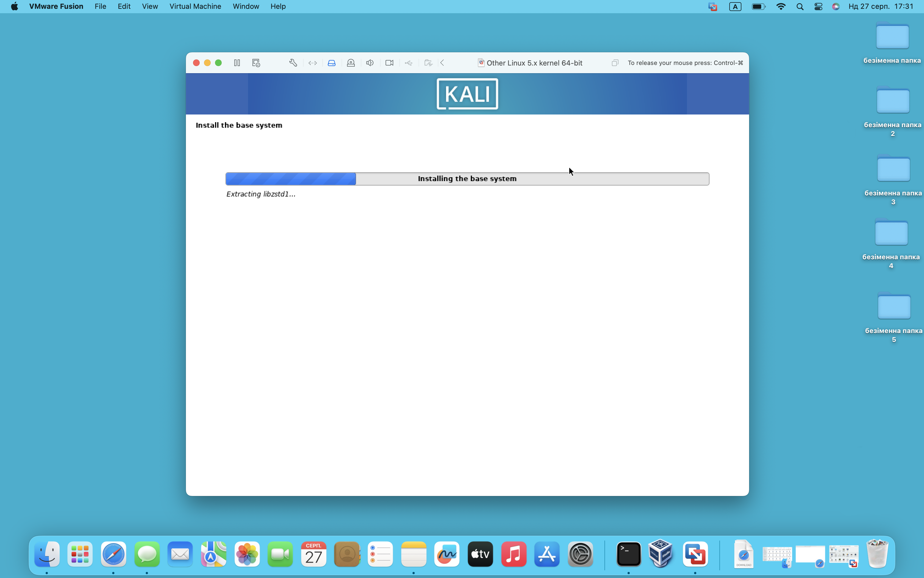The width and height of the screenshot is (924, 578).
Task: Click VMware Fusion menu bar status icon
Action: pyautogui.click(x=713, y=7)
